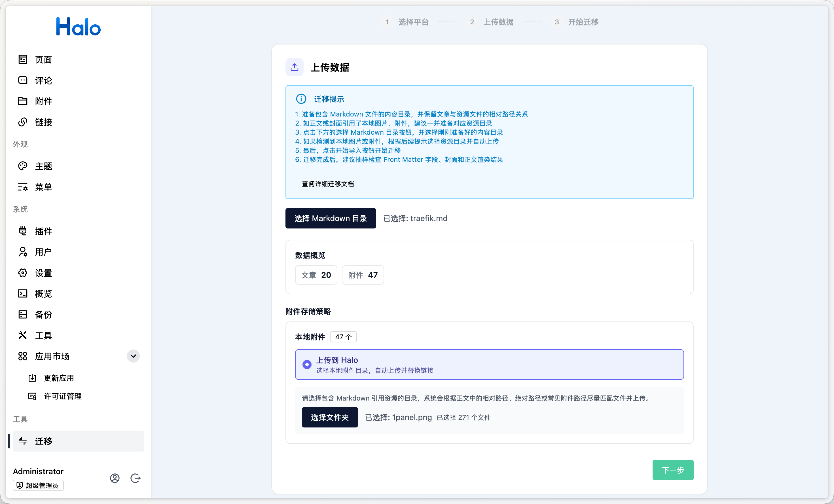Click the 插件 plug icon
The image size is (834, 504).
tap(23, 231)
